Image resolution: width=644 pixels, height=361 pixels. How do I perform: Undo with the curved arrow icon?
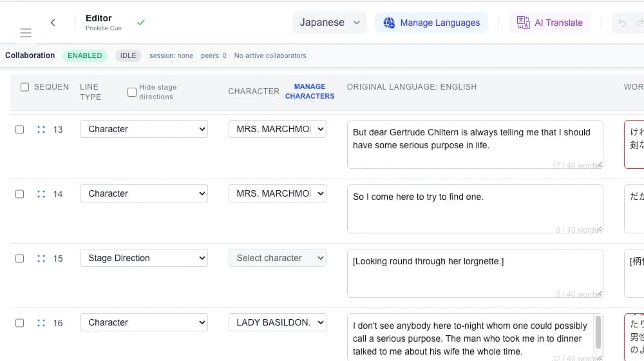point(622,23)
